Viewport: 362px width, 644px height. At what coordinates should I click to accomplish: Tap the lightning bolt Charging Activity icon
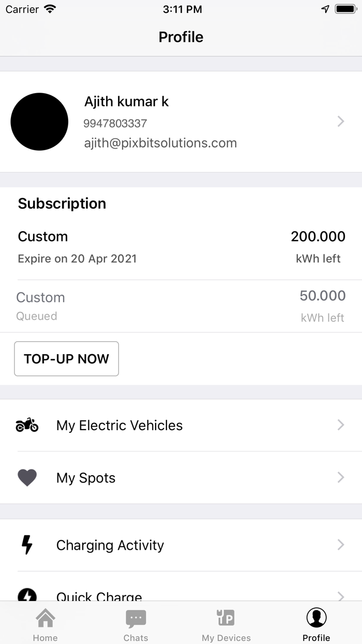27,545
